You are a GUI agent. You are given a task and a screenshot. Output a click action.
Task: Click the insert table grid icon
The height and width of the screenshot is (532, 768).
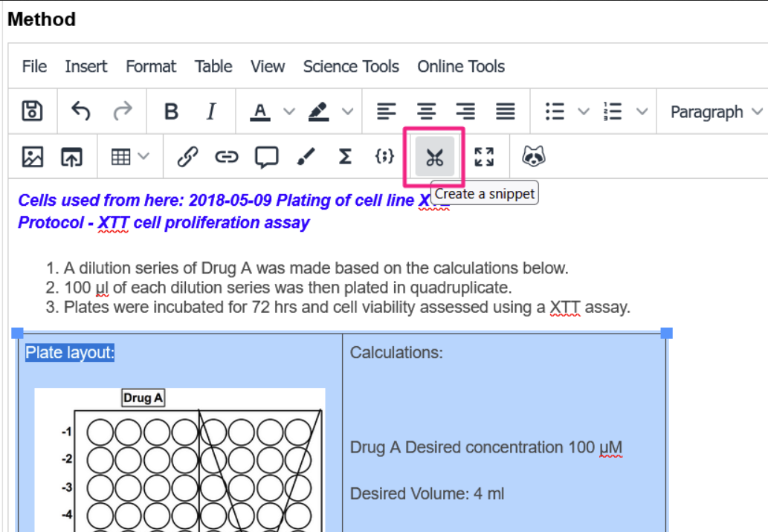[x=120, y=157]
